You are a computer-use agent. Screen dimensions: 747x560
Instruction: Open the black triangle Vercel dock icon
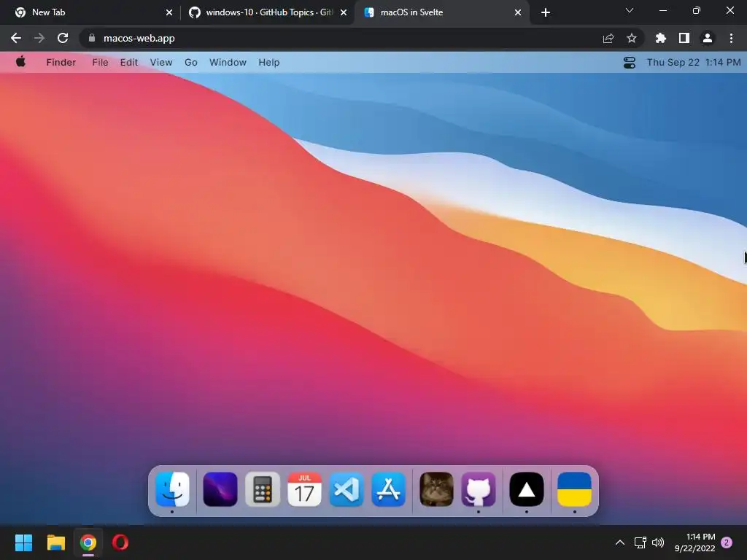pos(527,489)
